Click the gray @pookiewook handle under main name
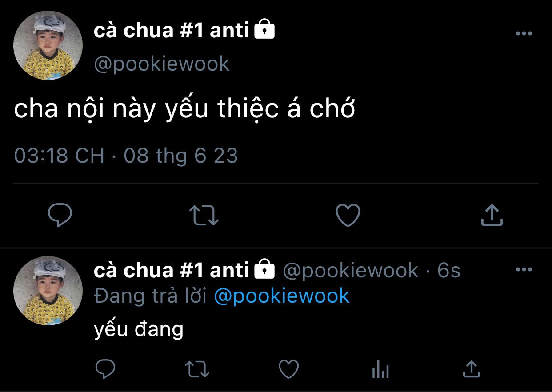The image size is (552, 392). coord(162,64)
